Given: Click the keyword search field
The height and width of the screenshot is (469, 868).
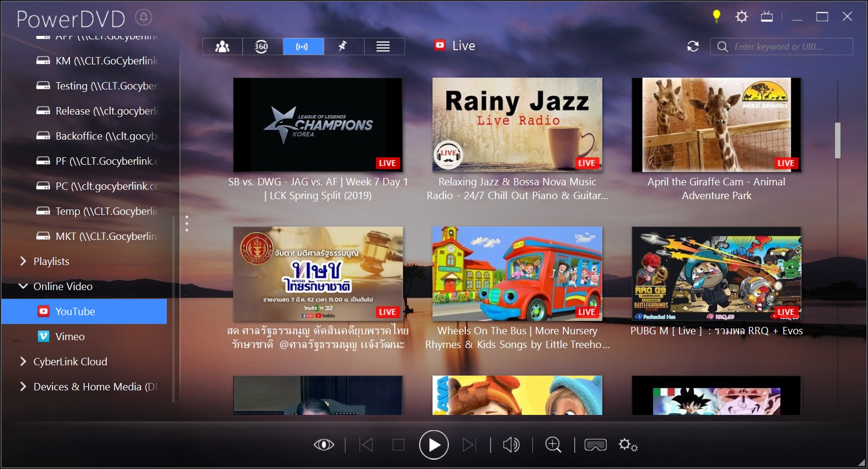Looking at the screenshot, I should [782, 46].
